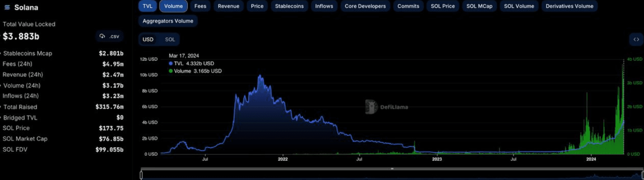Click the left handle of range slider
The image size is (644, 180).
141,175
